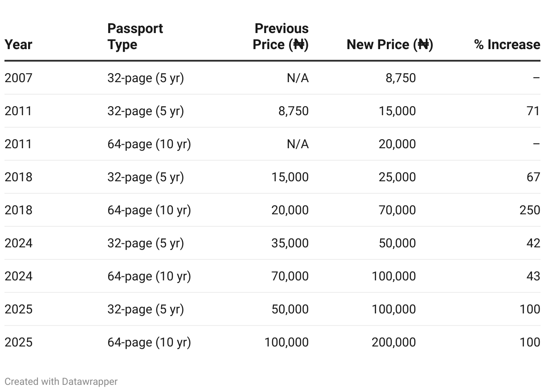The width and height of the screenshot is (545, 392).
Task: Select the 2018 64-page passport type cell
Action: coord(149,210)
